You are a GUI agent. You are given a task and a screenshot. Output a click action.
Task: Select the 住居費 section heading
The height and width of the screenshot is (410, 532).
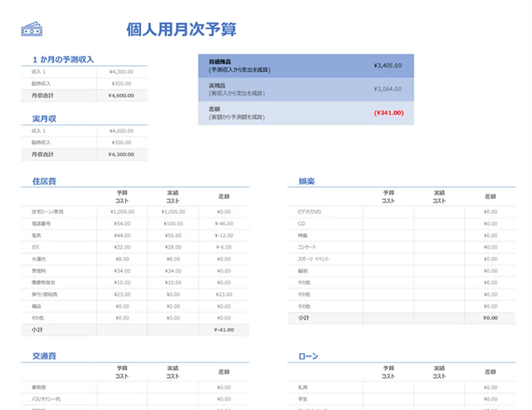[x=44, y=181]
